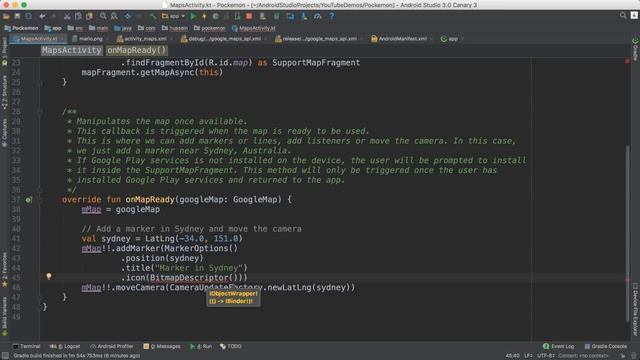Click the yellow intention lightbulb
Viewport: 640px width, 360px height.
point(49,276)
